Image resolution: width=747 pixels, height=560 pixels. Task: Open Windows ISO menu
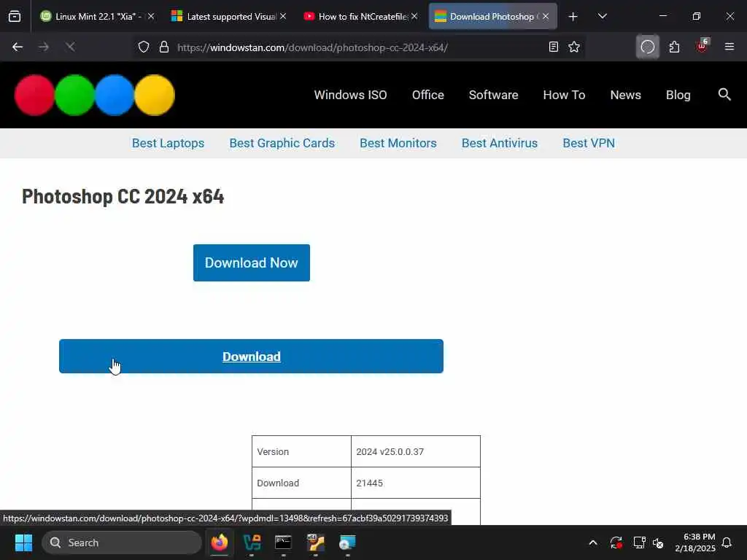[x=350, y=96]
